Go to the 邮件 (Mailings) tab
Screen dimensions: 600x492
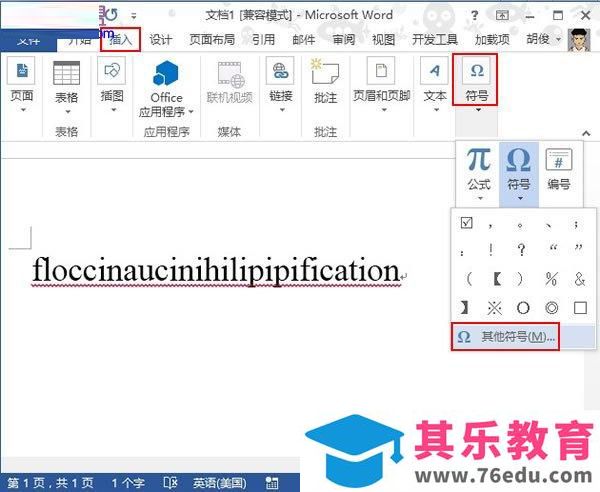[303, 39]
